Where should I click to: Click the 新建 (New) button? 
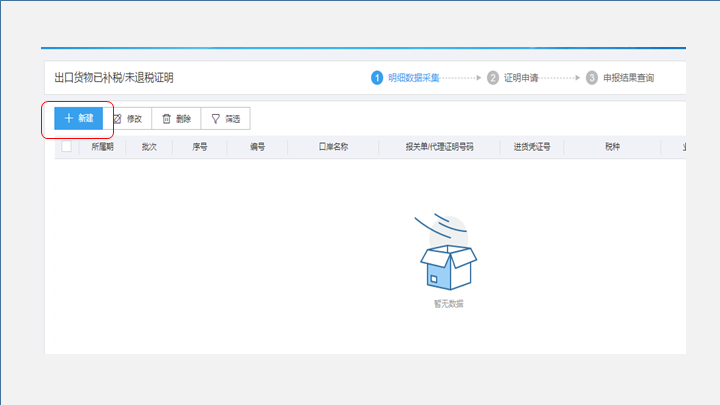[x=79, y=118]
